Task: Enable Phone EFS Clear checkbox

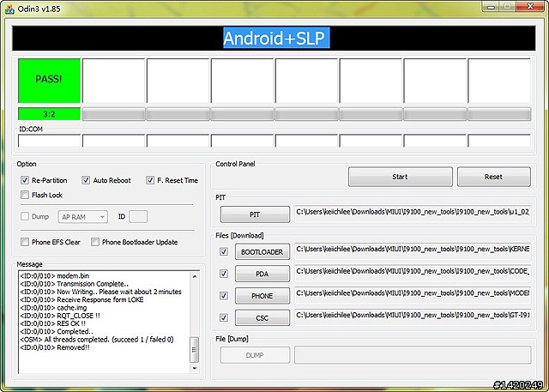Action: tap(25, 242)
